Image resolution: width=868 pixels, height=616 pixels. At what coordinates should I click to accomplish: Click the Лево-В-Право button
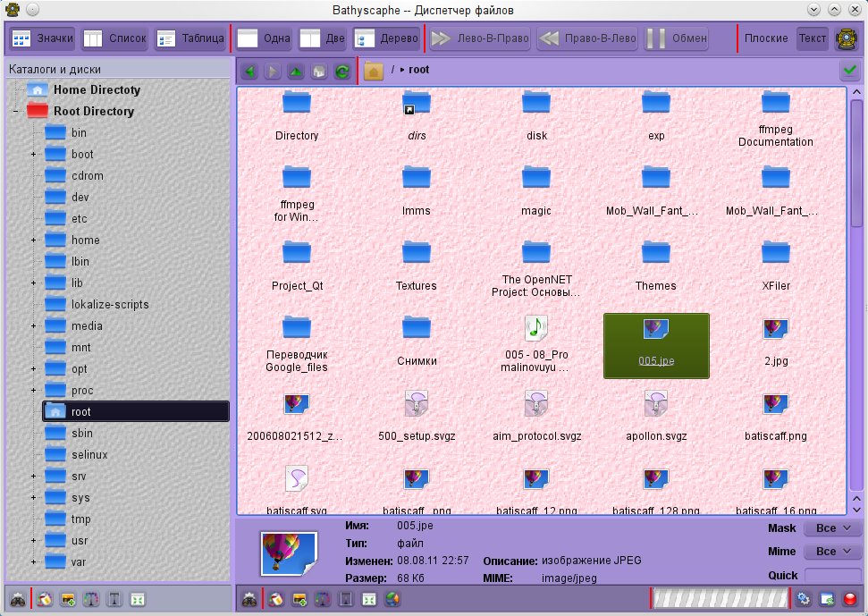[479, 38]
